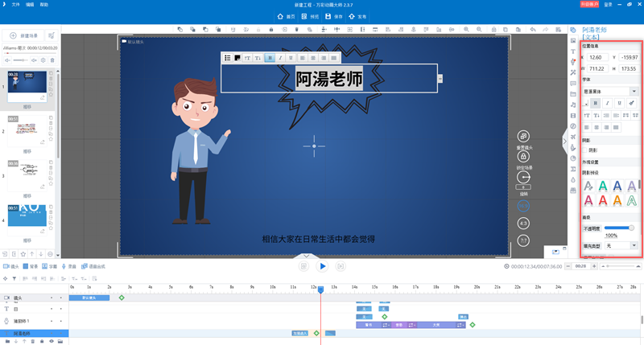Image resolution: width=644 pixels, height=345 pixels.
Task: Open the 背景 background tab
Action: 31,266
